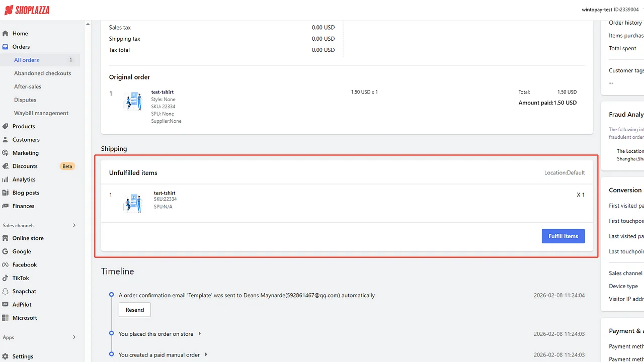Expand 'You created a paid manual order' entry

point(206,355)
